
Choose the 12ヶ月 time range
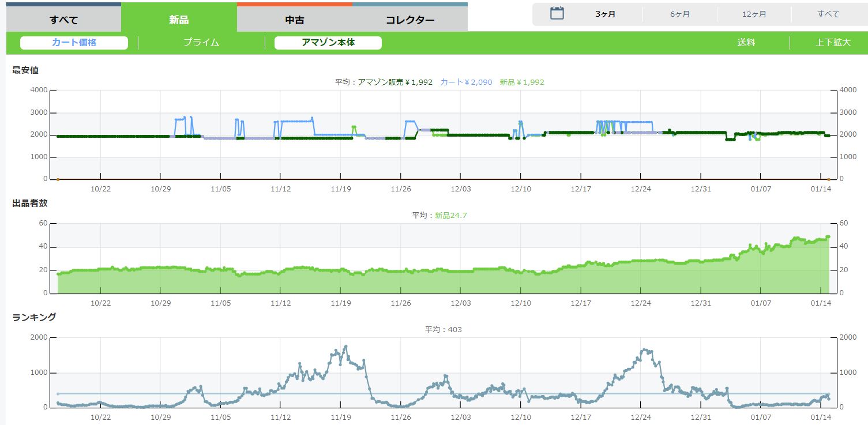pos(754,14)
